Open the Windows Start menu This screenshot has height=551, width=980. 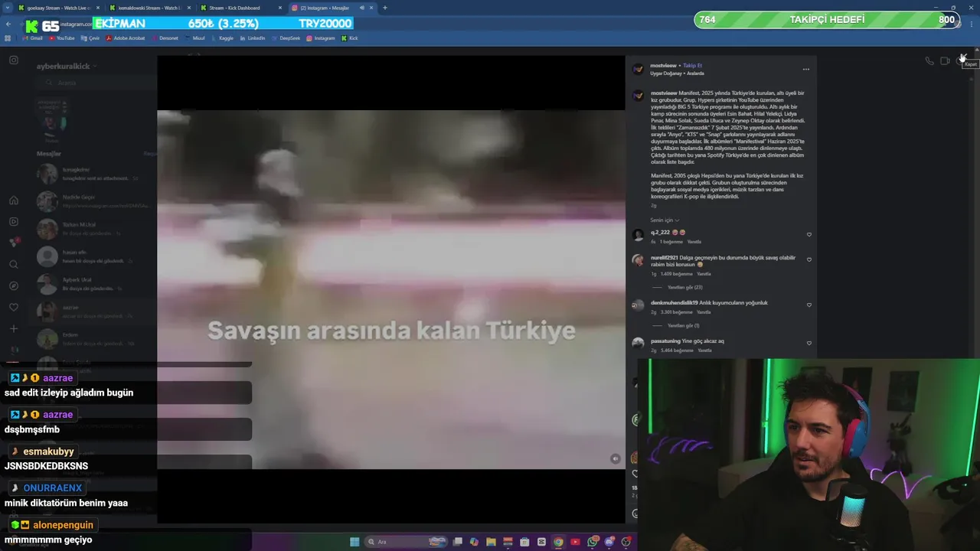point(354,542)
